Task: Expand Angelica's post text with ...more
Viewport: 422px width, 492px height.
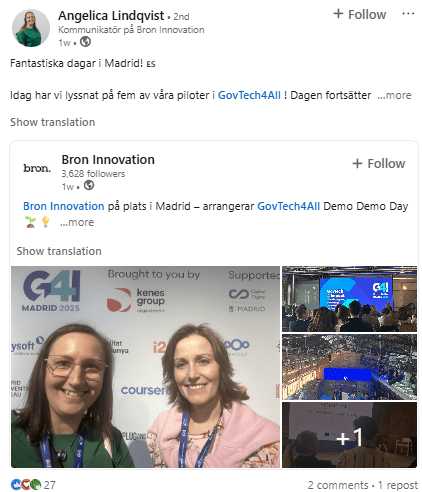Action: point(394,95)
